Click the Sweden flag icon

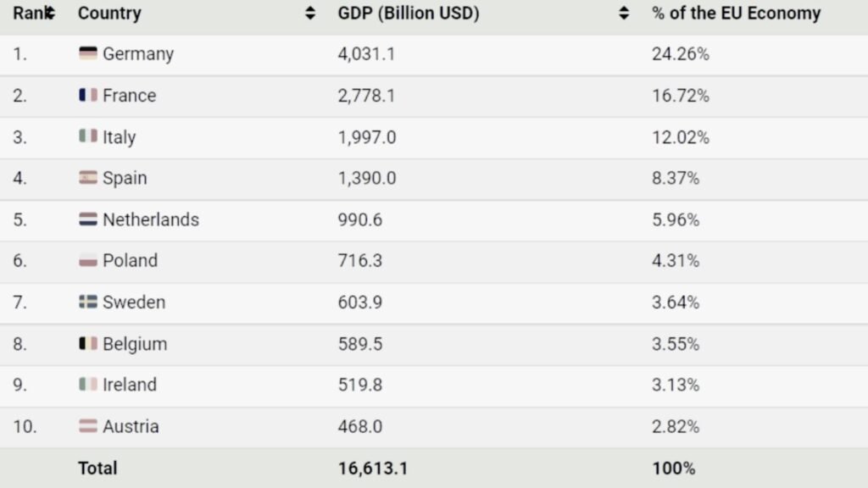click(88, 302)
